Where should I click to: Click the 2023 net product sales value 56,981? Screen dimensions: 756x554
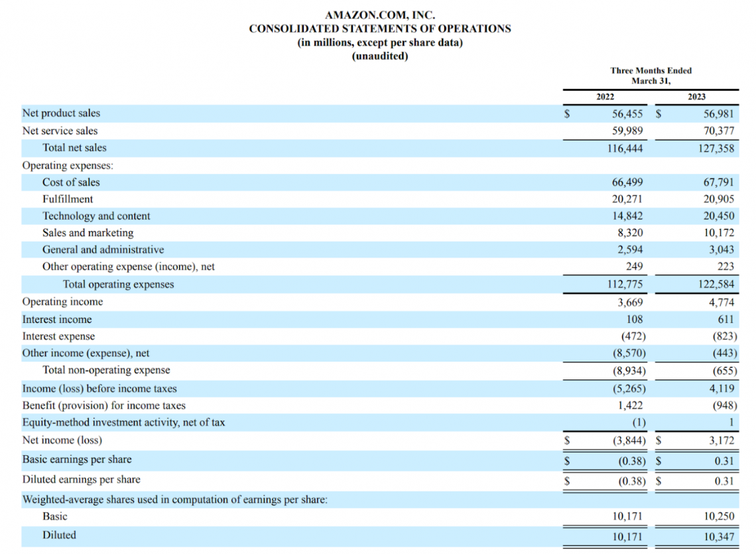719,114
